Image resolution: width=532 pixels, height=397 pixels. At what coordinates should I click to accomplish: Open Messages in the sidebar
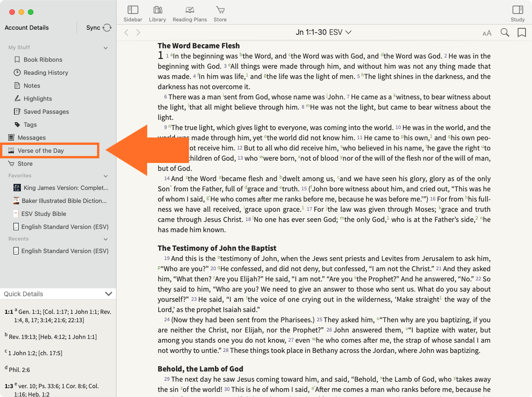pyautogui.click(x=32, y=137)
